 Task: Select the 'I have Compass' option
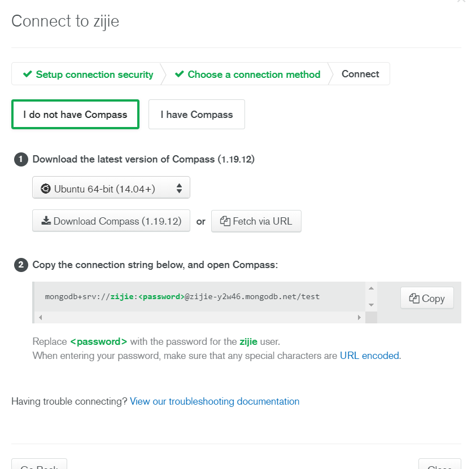coord(196,115)
